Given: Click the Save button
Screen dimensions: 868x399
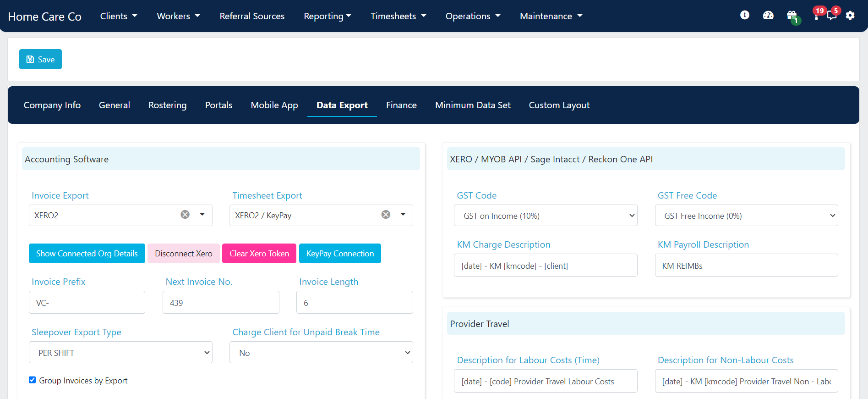Looking at the screenshot, I should [x=40, y=59].
